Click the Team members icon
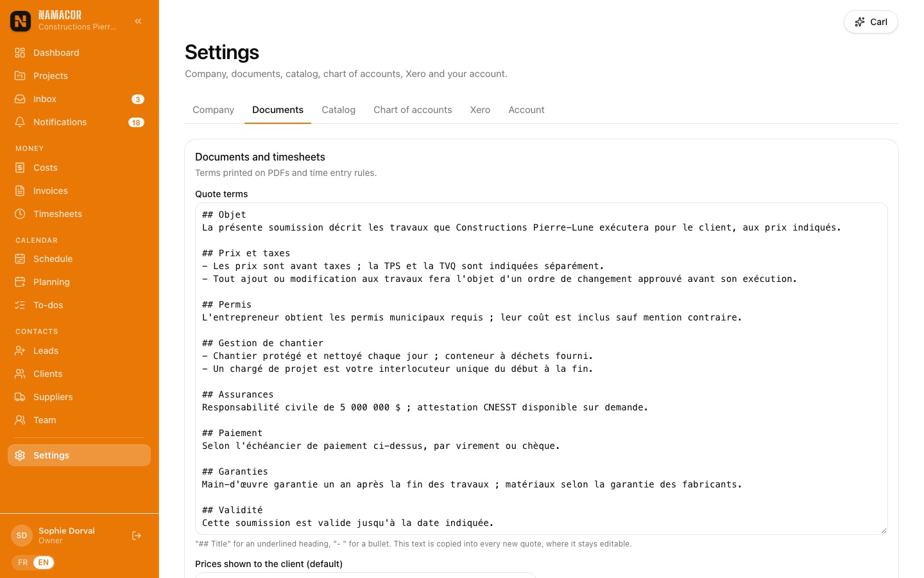The image size is (924, 578). (x=20, y=420)
